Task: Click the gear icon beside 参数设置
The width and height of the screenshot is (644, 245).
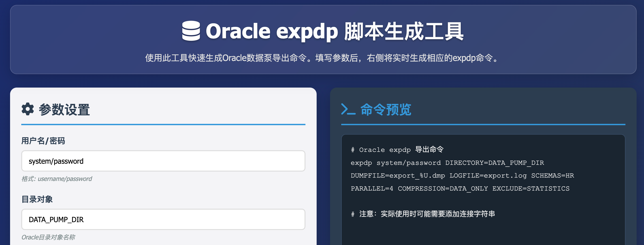Action: pyautogui.click(x=28, y=109)
